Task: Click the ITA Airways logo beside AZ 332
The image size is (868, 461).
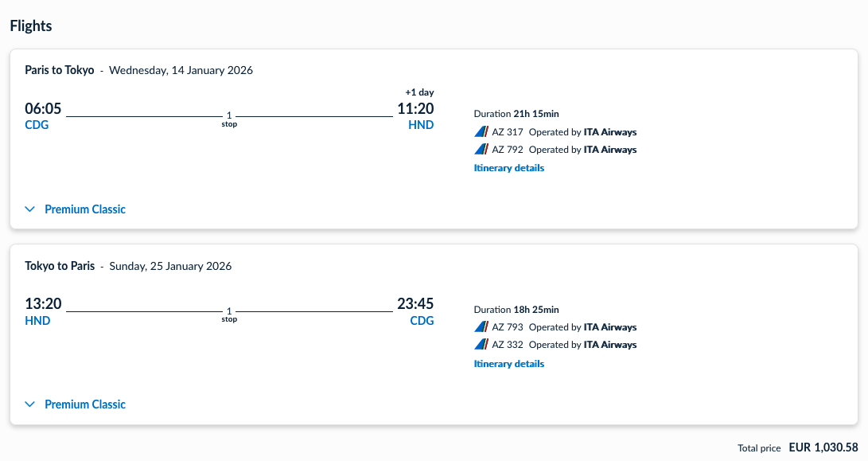Action: pos(481,345)
